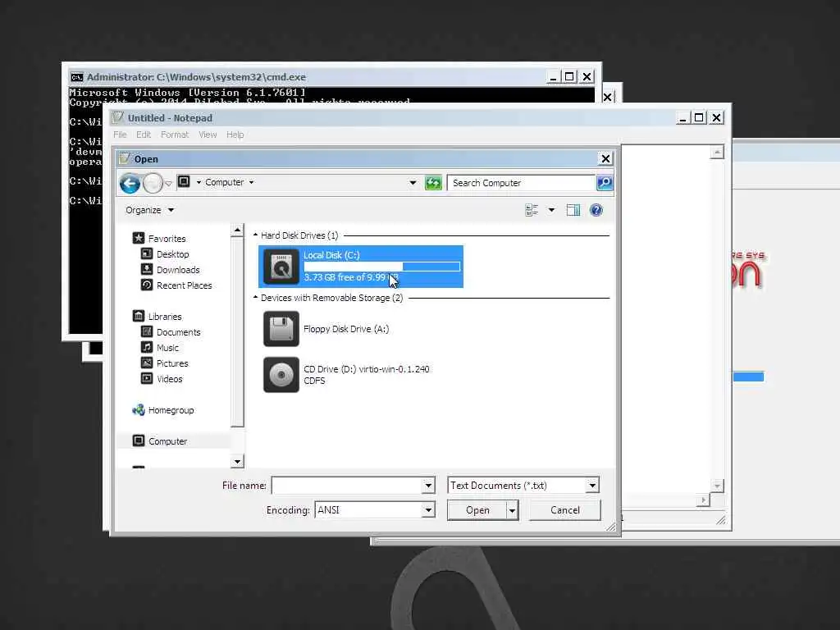The image size is (840, 630).
Task: Click the Open dialog title bar icon
Action: pos(125,158)
